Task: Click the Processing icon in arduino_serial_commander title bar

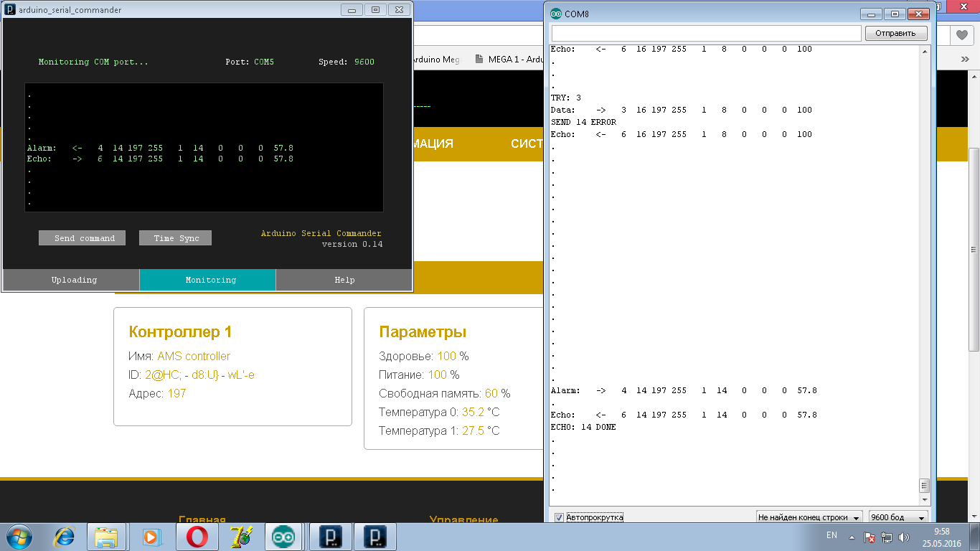Action: tap(10, 10)
